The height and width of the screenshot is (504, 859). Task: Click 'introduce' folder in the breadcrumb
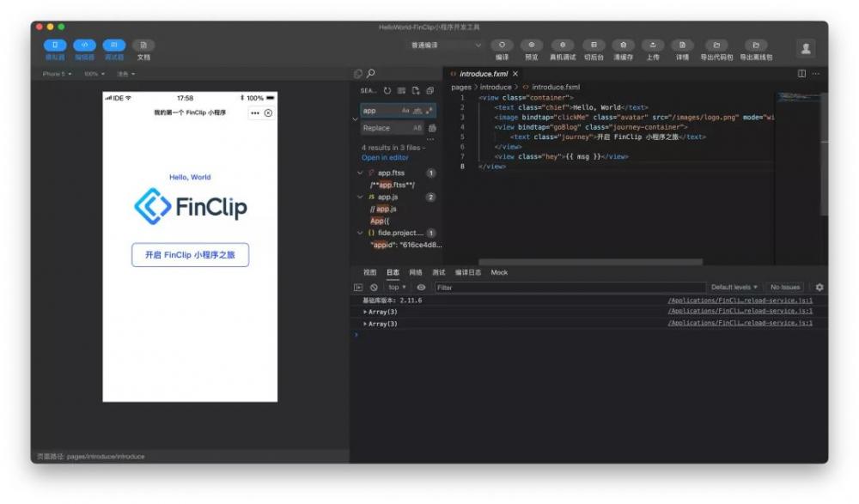[x=496, y=87]
